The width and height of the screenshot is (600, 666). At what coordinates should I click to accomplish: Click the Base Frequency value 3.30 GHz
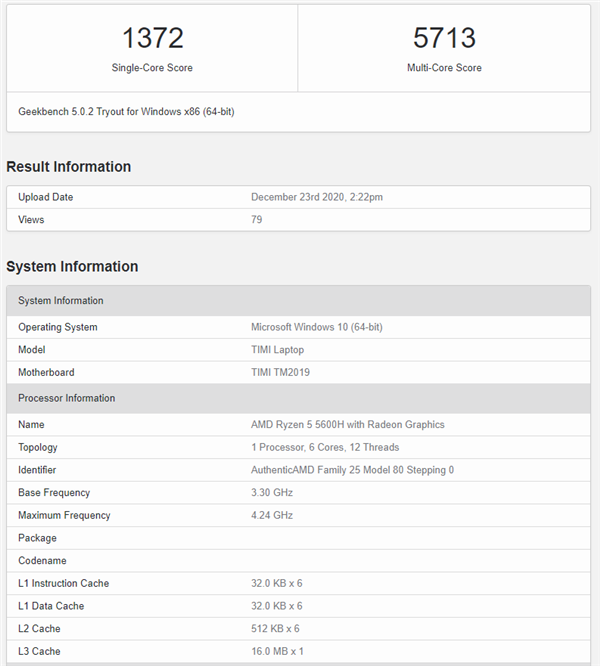pyautogui.click(x=271, y=492)
